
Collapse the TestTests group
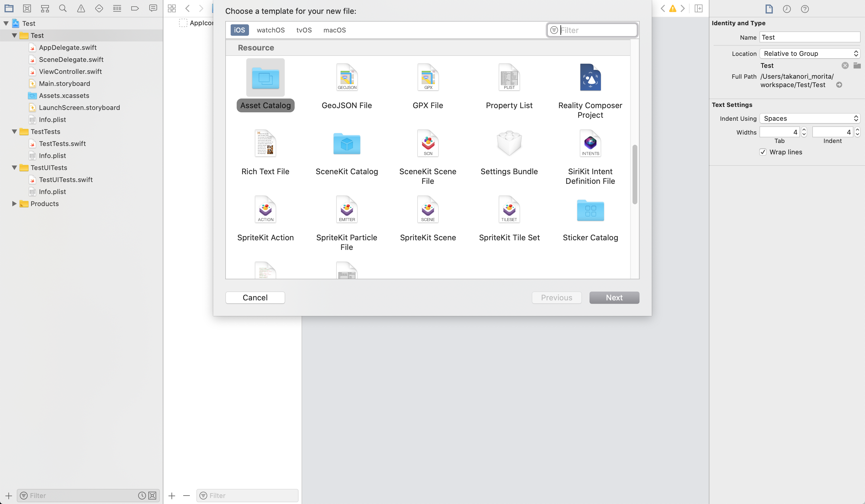point(14,132)
